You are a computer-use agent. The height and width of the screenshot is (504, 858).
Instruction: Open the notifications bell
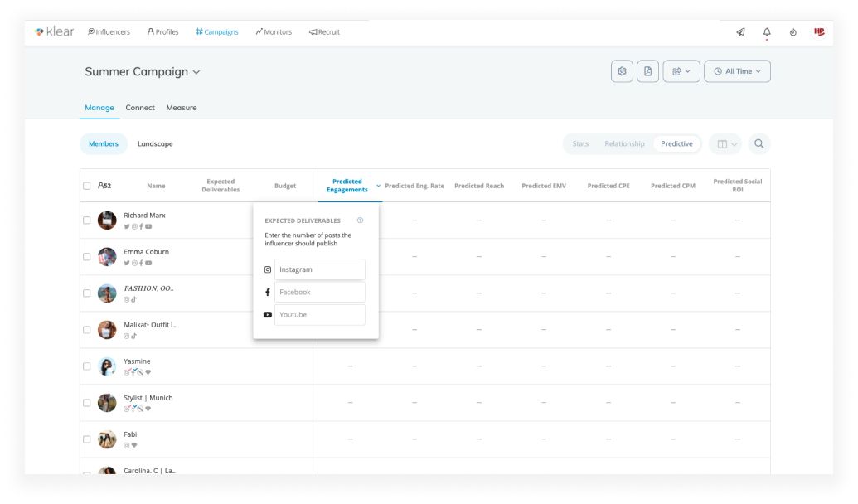[x=767, y=32]
